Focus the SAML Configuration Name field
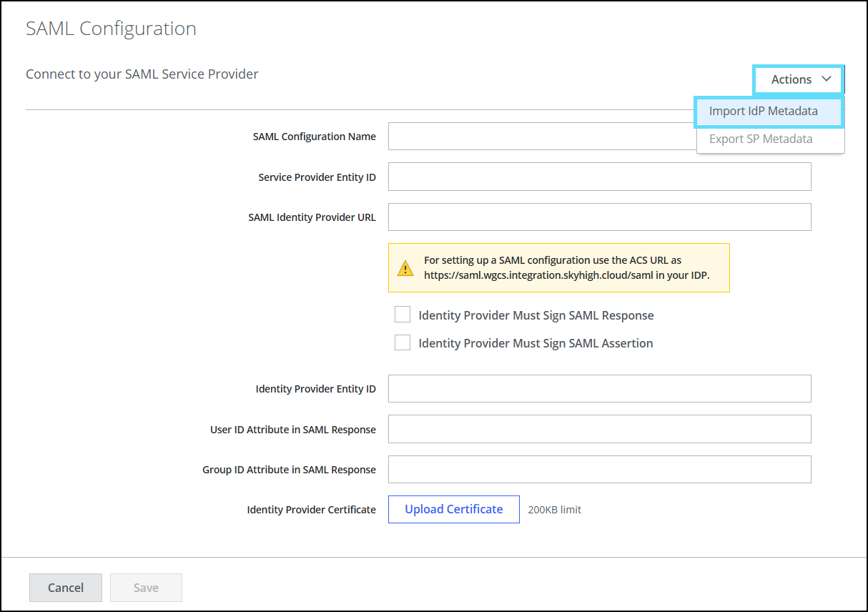868x612 pixels. click(541, 137)
